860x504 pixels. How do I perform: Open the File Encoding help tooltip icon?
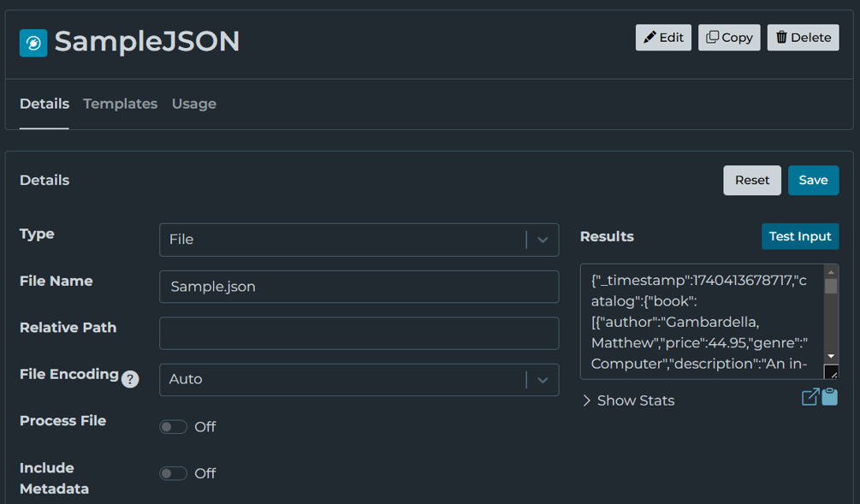tap(129, 379)
